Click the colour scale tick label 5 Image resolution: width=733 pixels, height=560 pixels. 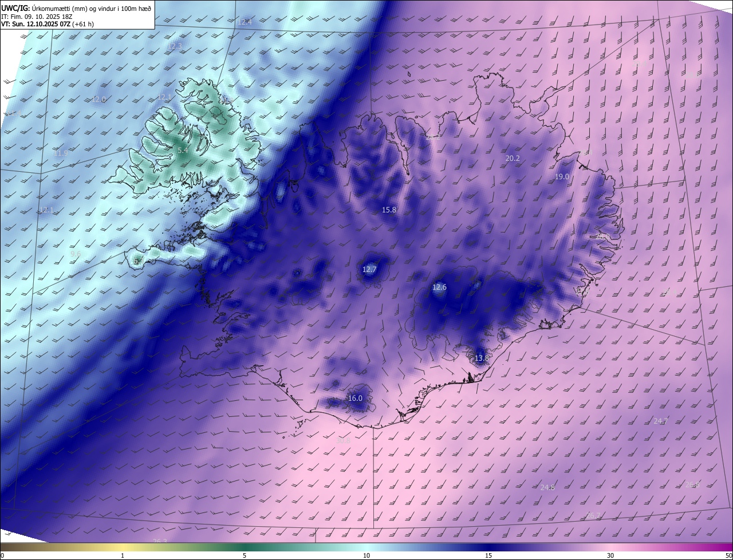245,556
